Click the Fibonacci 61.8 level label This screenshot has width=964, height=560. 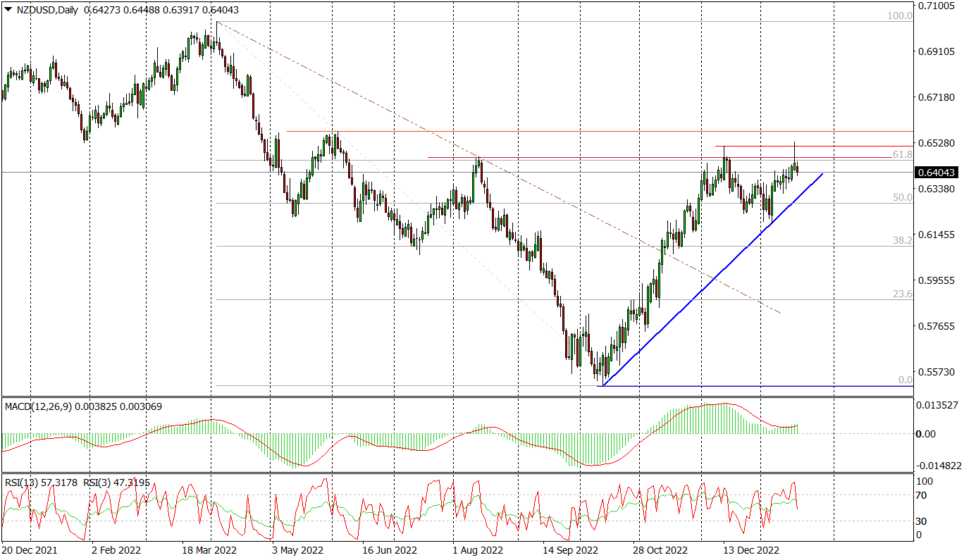pos(903,154)
